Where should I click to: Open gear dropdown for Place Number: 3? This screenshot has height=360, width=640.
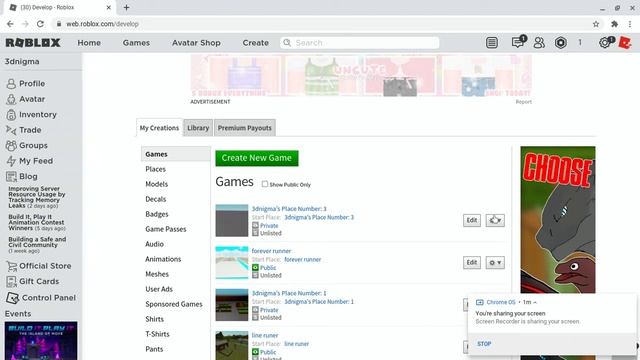click(495, 220)
